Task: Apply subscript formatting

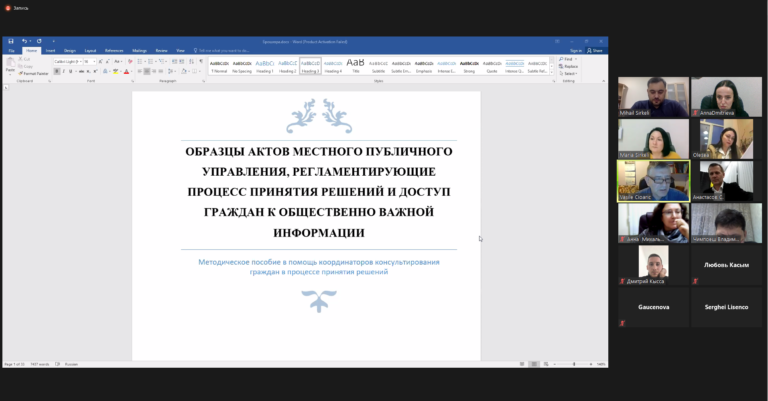Action: point(88,71)
